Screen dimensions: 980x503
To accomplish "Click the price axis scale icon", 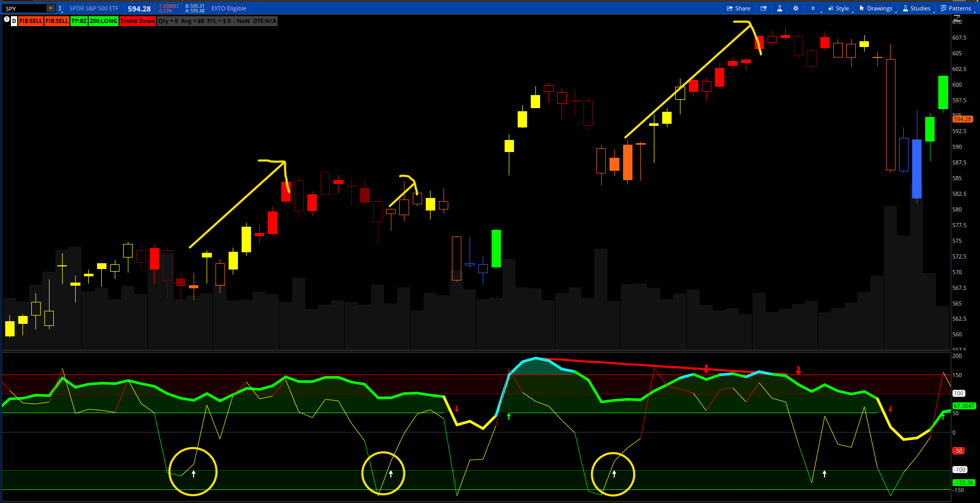I will click(x=957, y=18).
